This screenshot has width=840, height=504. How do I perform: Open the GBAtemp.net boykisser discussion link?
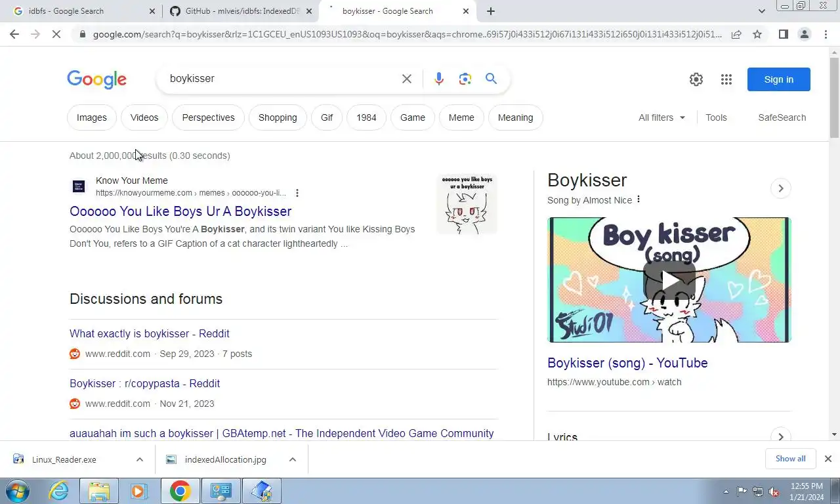[282, 433]
